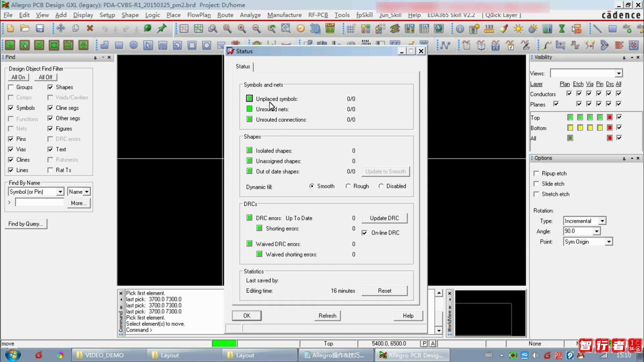The height and width of the screenshot is (362, 644).
Task: Toggle the Groups checkbox in Find filter
Action: [x=11, y=87]
